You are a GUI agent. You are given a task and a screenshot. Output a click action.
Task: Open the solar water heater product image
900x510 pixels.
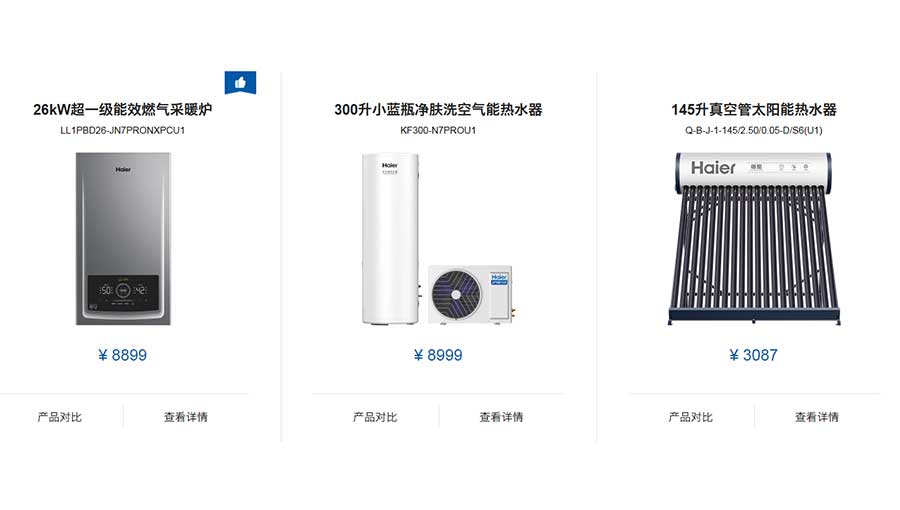pos(754,238)
